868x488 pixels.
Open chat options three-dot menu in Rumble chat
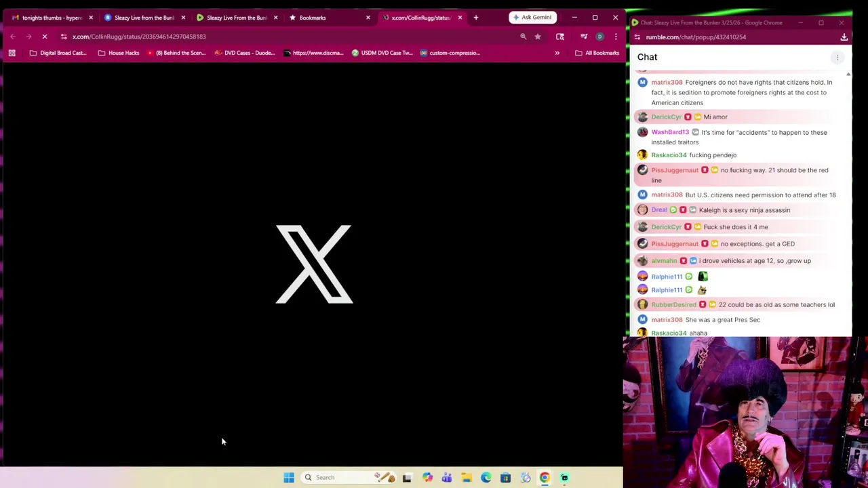837,58
